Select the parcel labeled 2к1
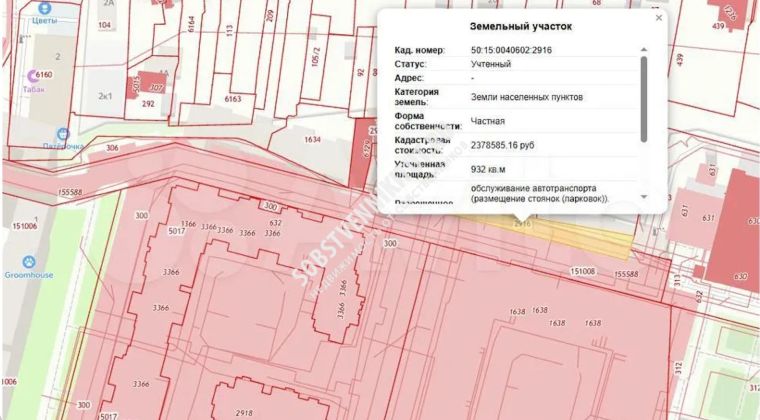Screen dimensions: 760x420 pyautogui.click(x=104, y=97)
